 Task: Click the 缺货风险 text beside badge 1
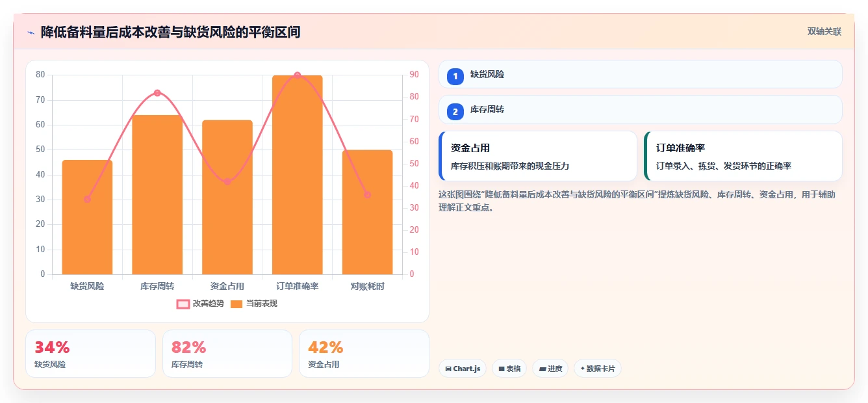click(x=487, y=74)
